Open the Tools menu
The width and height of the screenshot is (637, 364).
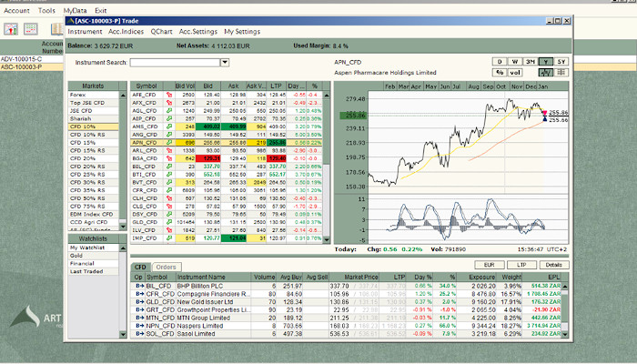(x=46, y=9)
